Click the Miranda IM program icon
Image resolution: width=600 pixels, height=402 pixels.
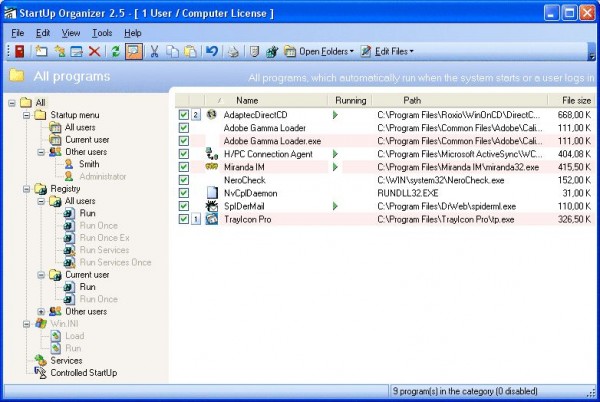pos(212,167)
